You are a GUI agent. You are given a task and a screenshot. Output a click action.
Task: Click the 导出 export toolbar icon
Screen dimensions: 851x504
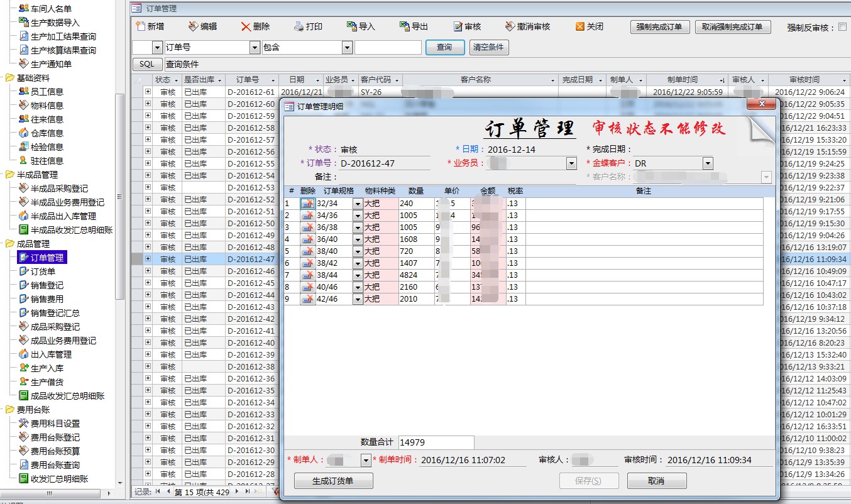(x=405, y=26)
